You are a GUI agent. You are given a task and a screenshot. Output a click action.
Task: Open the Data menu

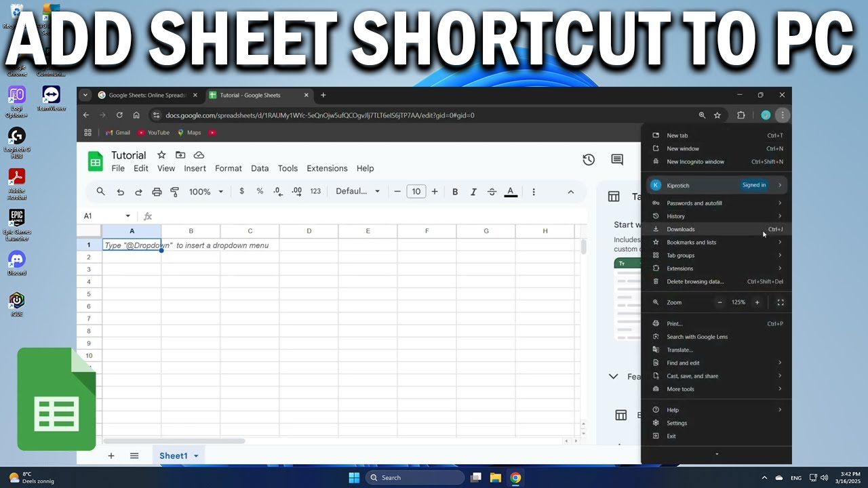point(260,168)
